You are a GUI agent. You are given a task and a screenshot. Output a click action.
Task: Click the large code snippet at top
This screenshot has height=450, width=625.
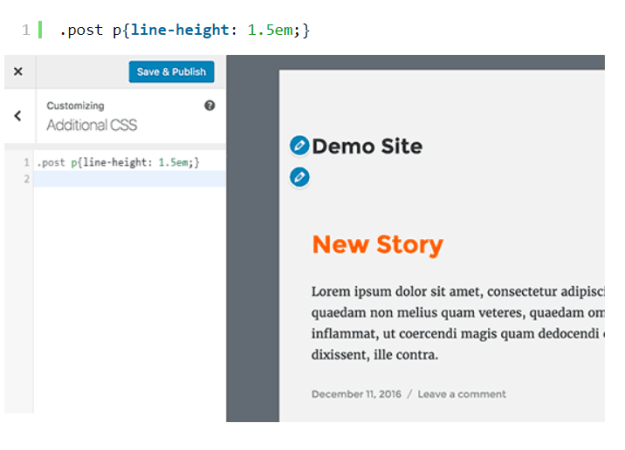point(185,30)
